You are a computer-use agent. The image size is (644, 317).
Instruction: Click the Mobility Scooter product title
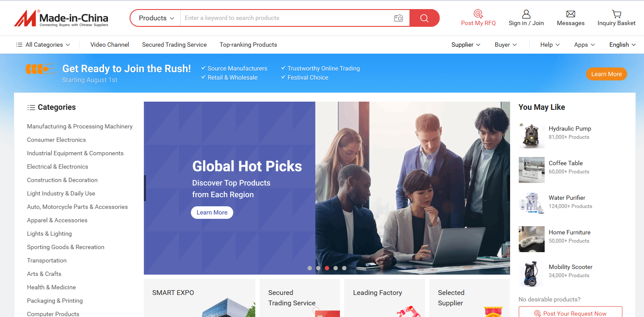coord(571,267)
